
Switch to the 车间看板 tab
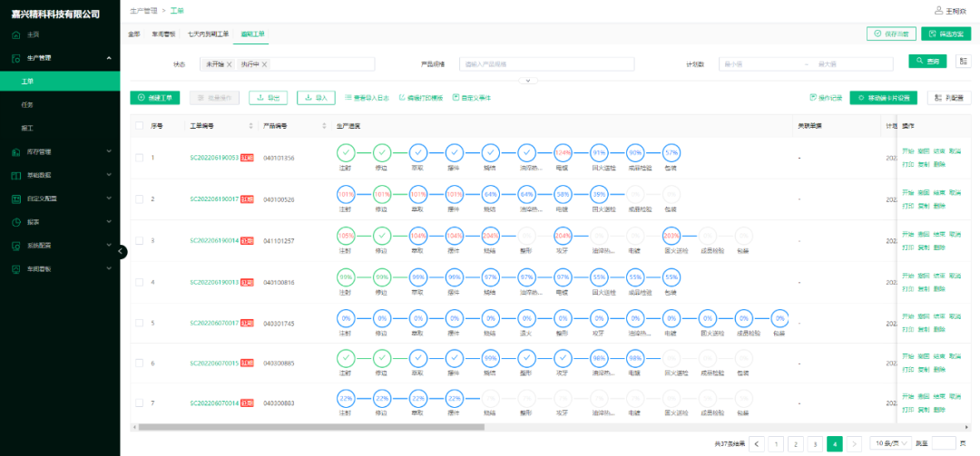coord(163,34)
